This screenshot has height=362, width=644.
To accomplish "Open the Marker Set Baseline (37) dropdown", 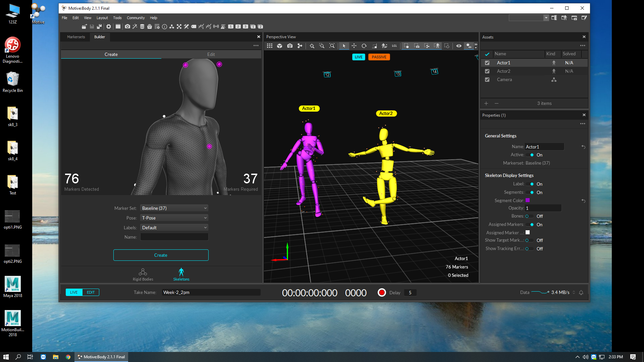I will pyautogui.click(x=174, y=208).
